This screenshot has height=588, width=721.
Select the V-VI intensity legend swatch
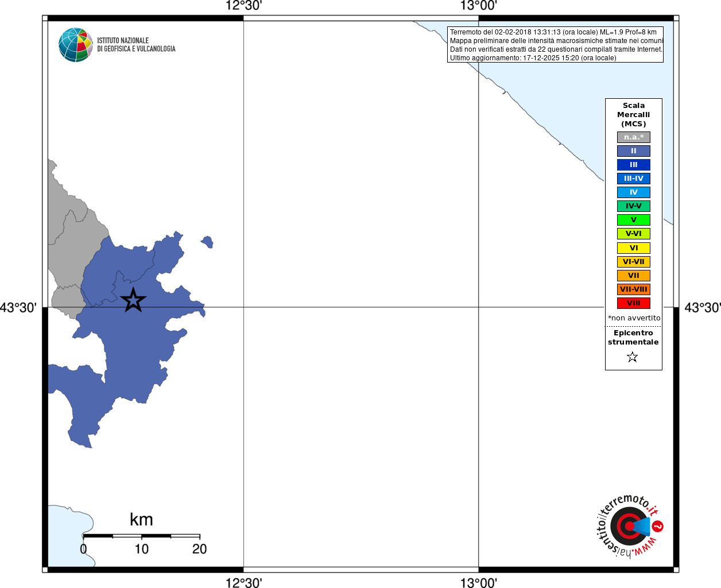point(634,234)
